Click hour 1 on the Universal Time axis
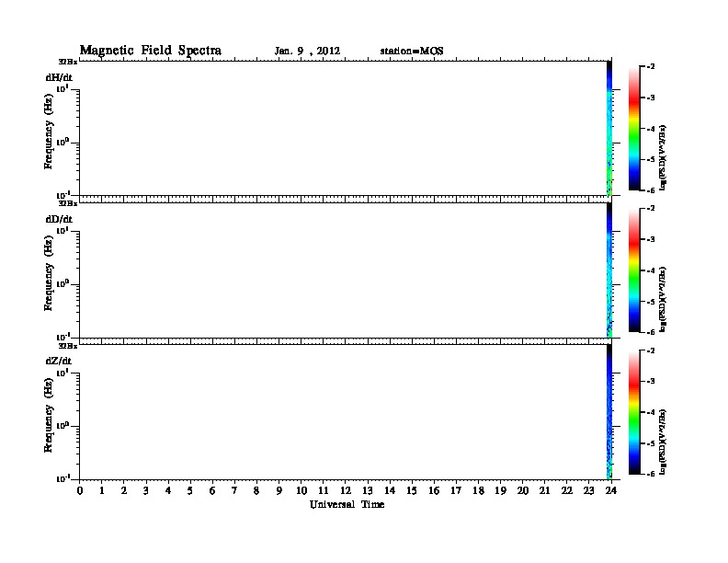 [102, 490]
